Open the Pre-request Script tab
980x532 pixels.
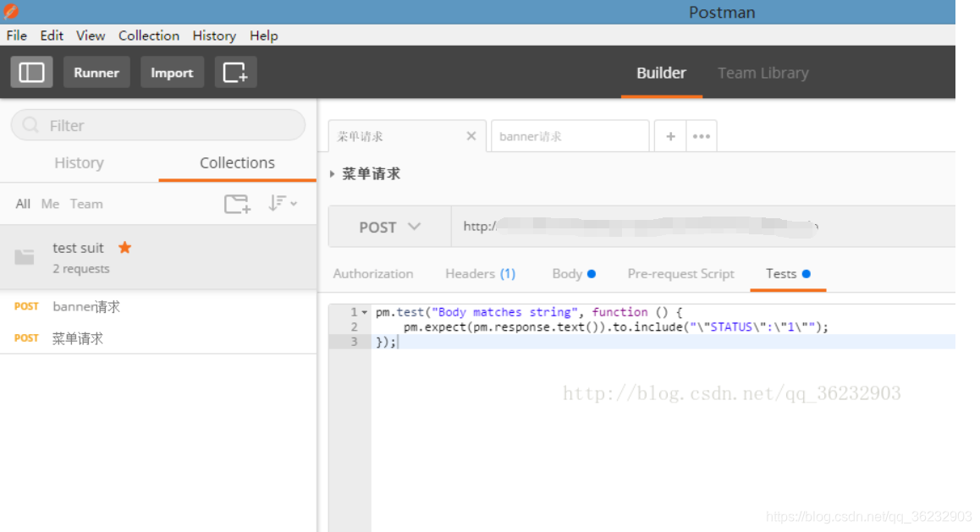click(680, 273)
